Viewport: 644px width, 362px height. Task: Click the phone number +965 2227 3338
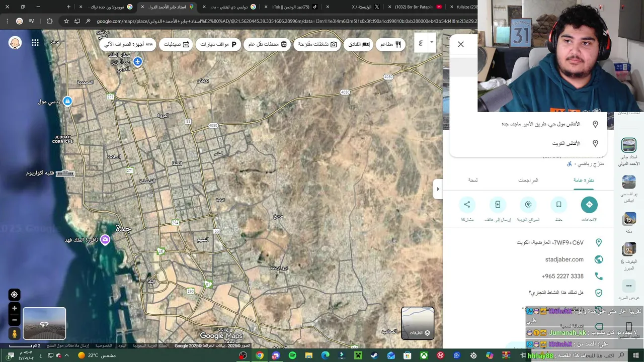[x=562, y=276]
